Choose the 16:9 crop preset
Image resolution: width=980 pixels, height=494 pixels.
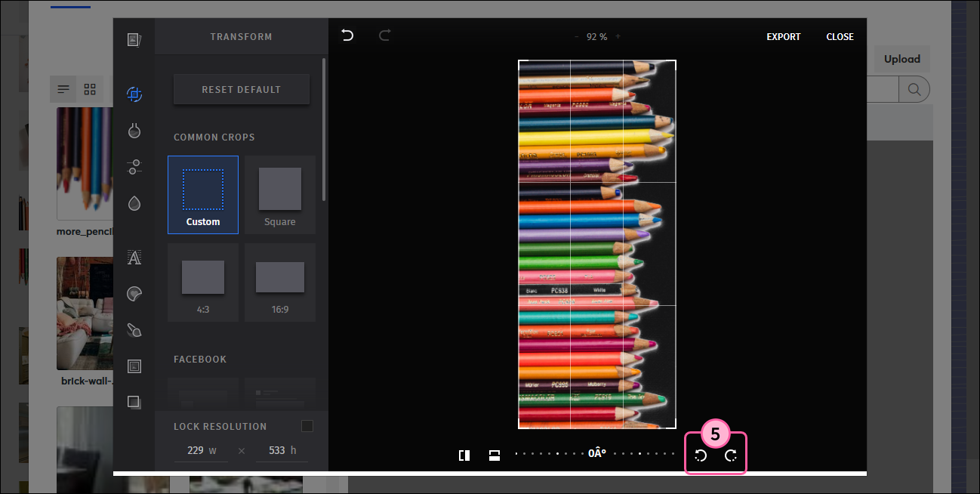(280, 283)
